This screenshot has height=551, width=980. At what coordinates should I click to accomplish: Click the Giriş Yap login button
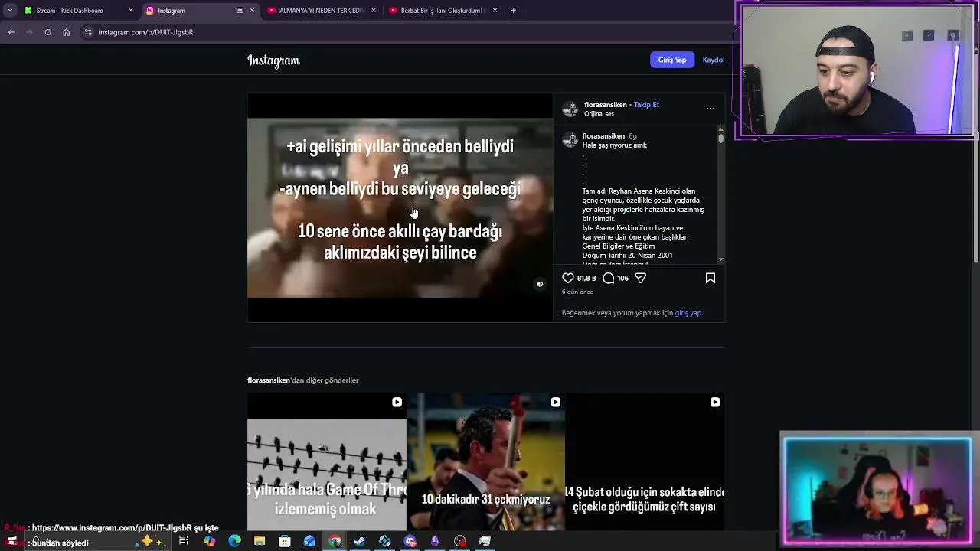pos(672,60)
